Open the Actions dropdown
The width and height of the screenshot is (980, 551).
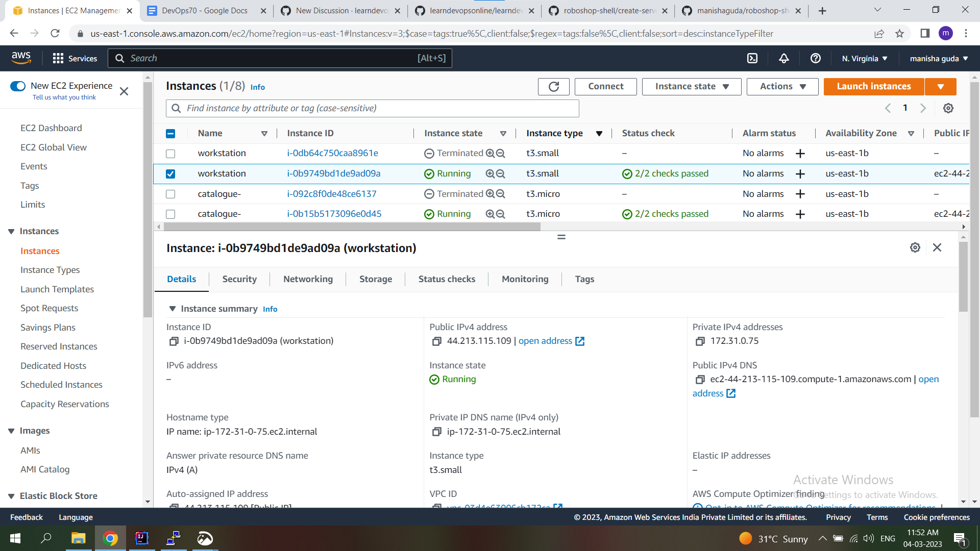(x=782, y=86)
